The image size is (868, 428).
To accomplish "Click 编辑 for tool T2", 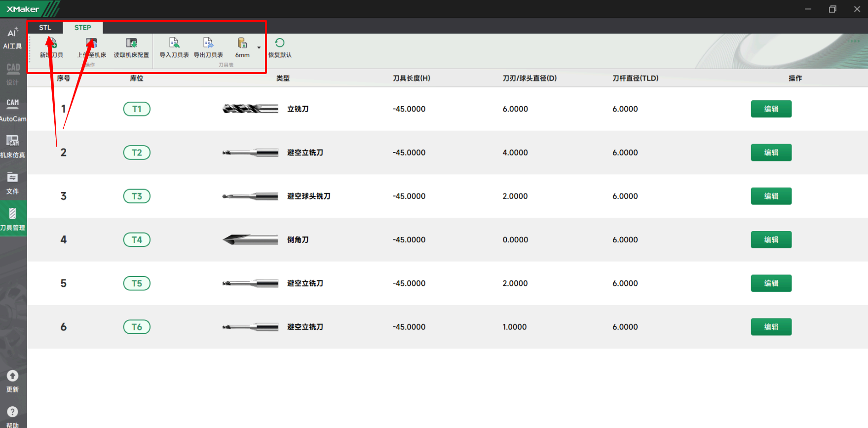I will (771, 153).
